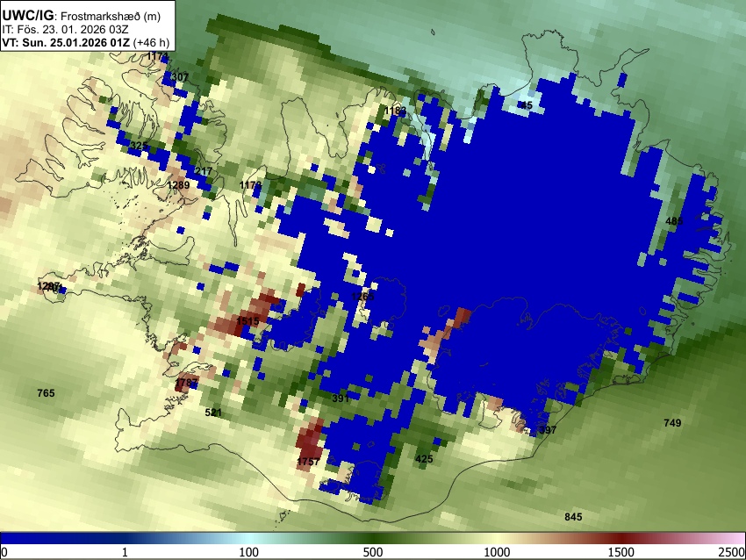
Task: Click the map value 391
Action: (341, 398)
